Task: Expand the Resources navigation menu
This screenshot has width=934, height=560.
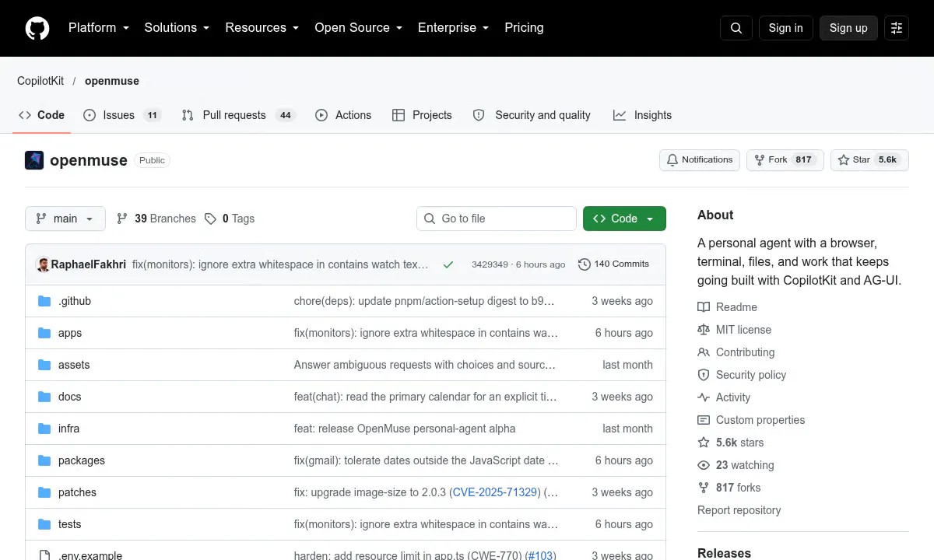Action: tap(262, 28)
